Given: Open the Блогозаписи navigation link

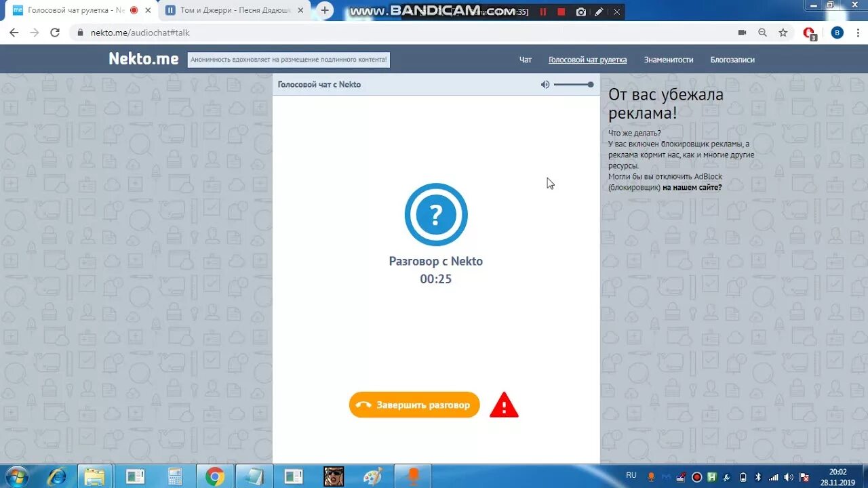Looking at the screenshot, I should (x=732, y=60).
